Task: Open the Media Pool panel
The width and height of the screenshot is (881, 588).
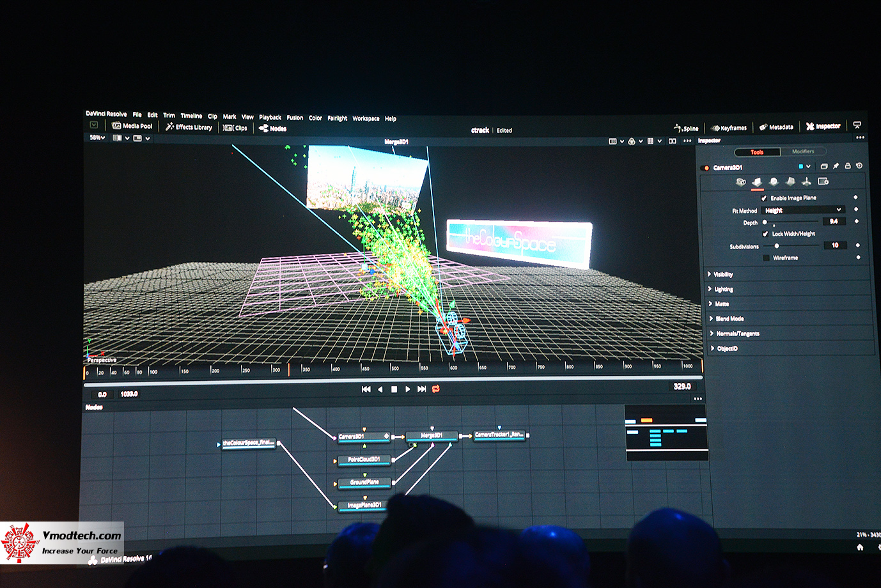Action: (x=133, y=125)
